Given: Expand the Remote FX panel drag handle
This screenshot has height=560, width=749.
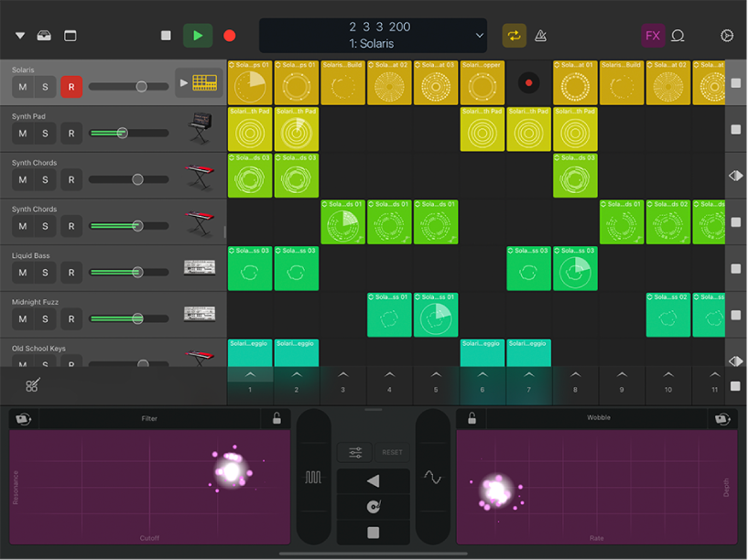Looking at the screenshot, I should [373, 409].
